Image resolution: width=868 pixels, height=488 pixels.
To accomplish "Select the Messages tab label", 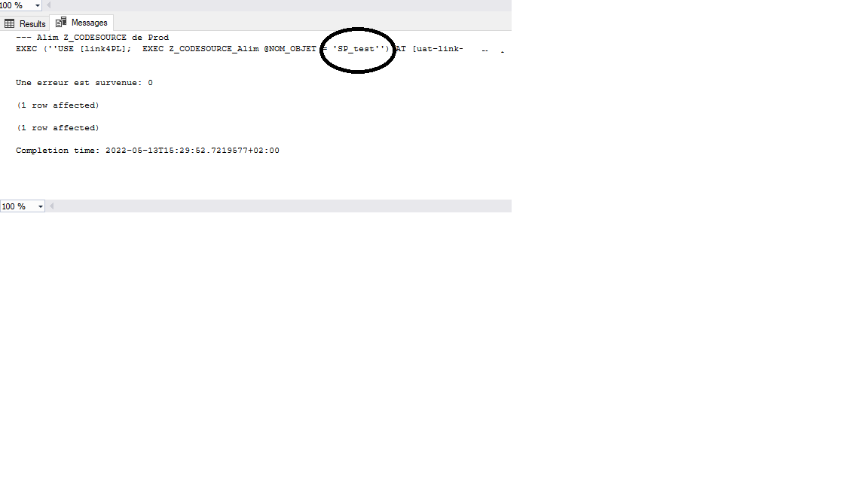I will (89, 23).
